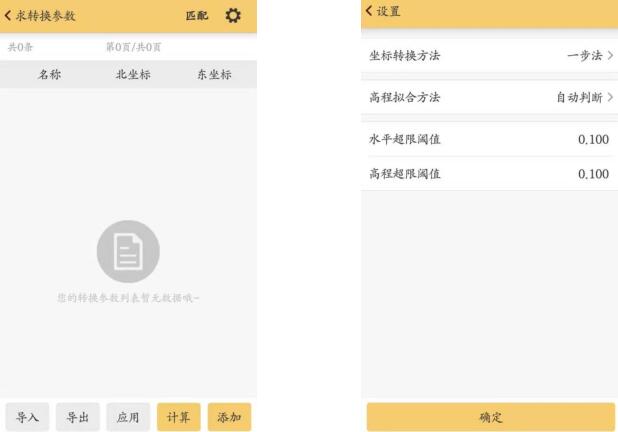This screenshot has width=618, height=432.
Task: Click the 高程超限阈值 label
Action: (404, 174)
